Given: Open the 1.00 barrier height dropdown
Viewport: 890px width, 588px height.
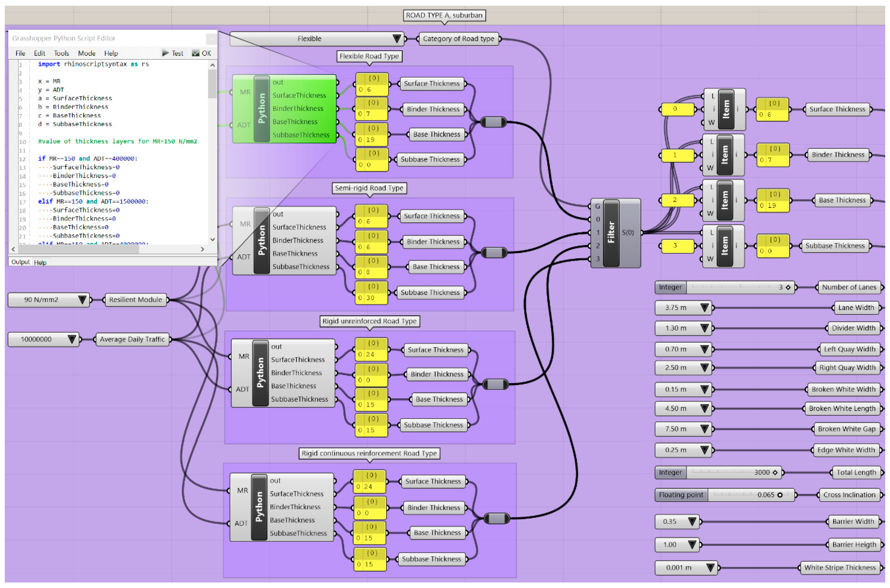Looking at the screenshot, I should [x=677, y=545].
